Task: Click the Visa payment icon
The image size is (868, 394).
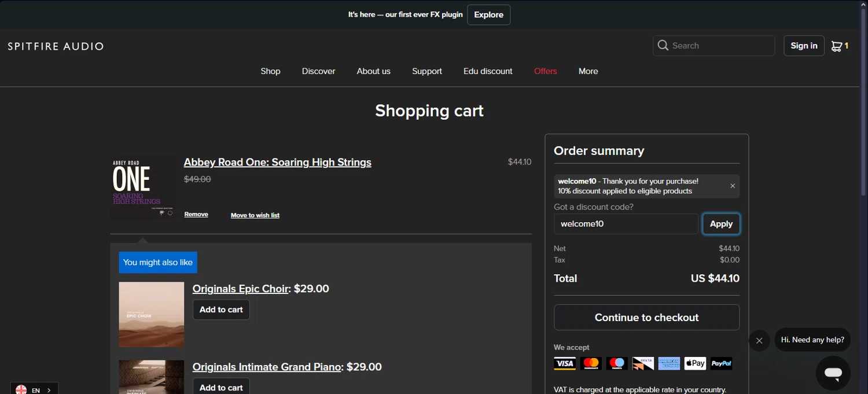Action: (x=565, y=363)
